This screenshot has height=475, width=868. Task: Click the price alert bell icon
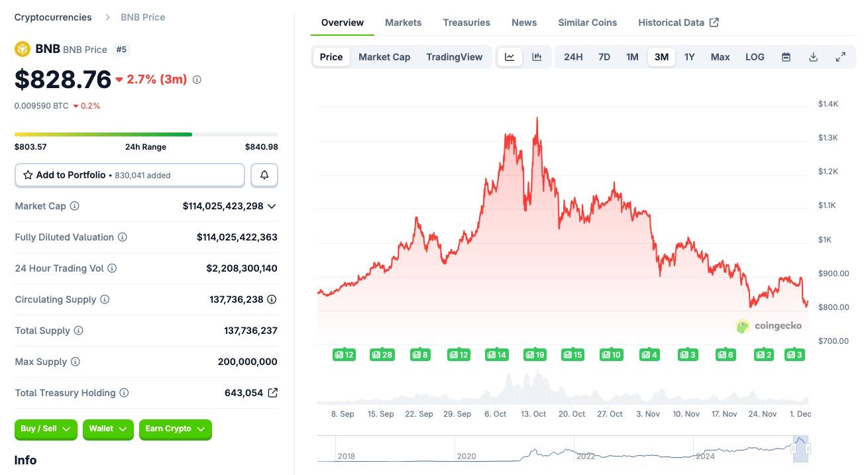(264, 175)
